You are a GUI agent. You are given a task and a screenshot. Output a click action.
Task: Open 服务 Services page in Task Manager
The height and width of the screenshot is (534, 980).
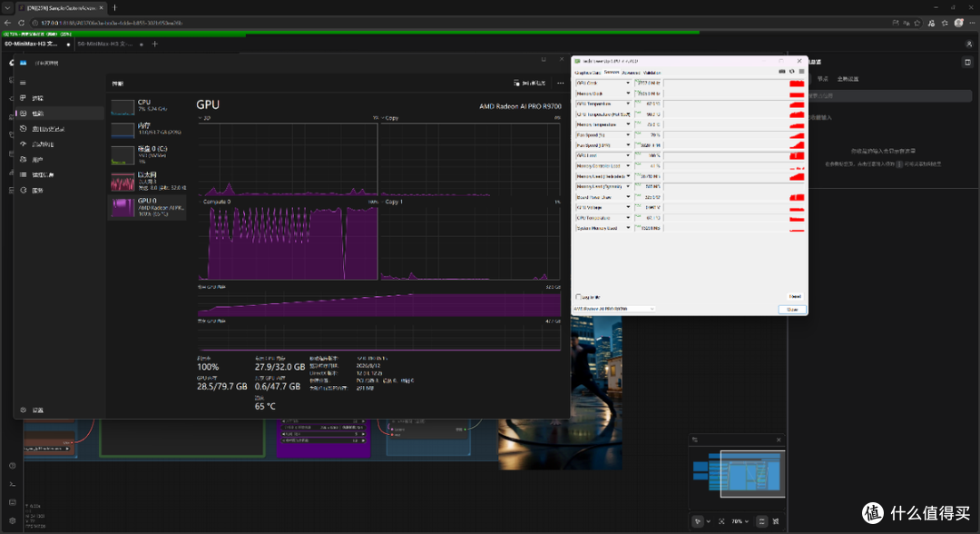(59, 190)
